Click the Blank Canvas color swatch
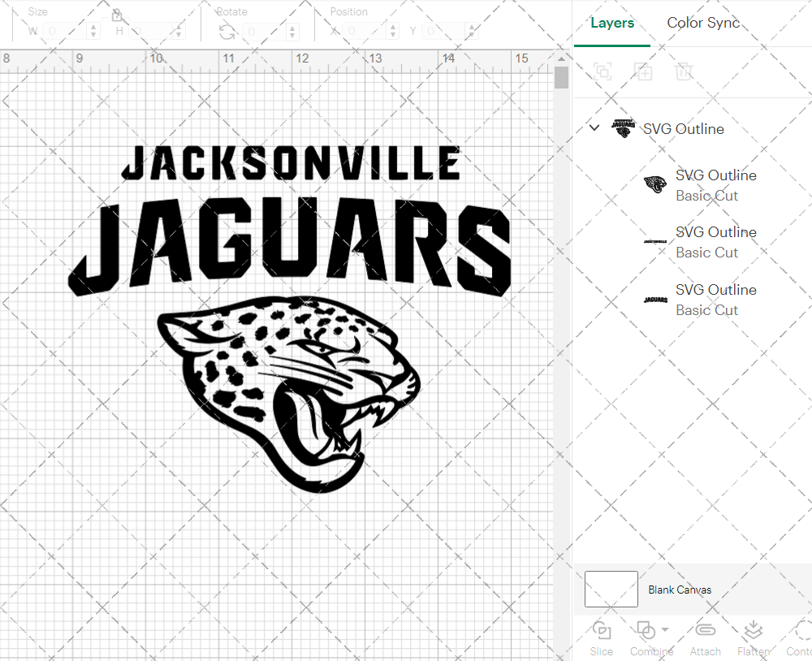The width and height of the screenshot is (812, 661). (x=611, y=590)
